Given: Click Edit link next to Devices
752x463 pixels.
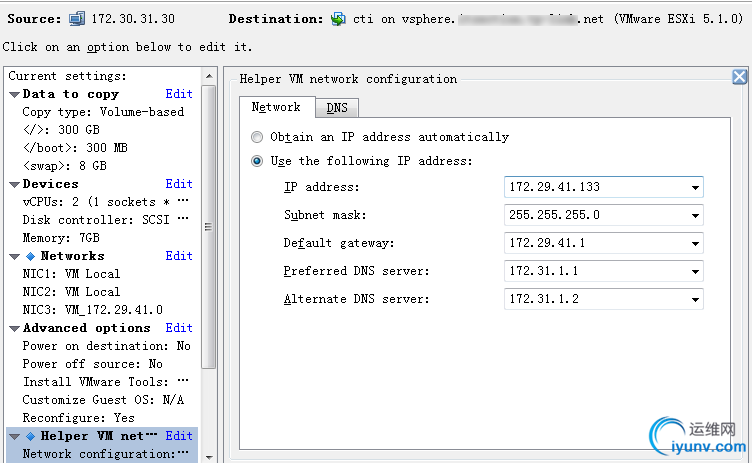Looking at the screenshot, I should click(179, 184).
